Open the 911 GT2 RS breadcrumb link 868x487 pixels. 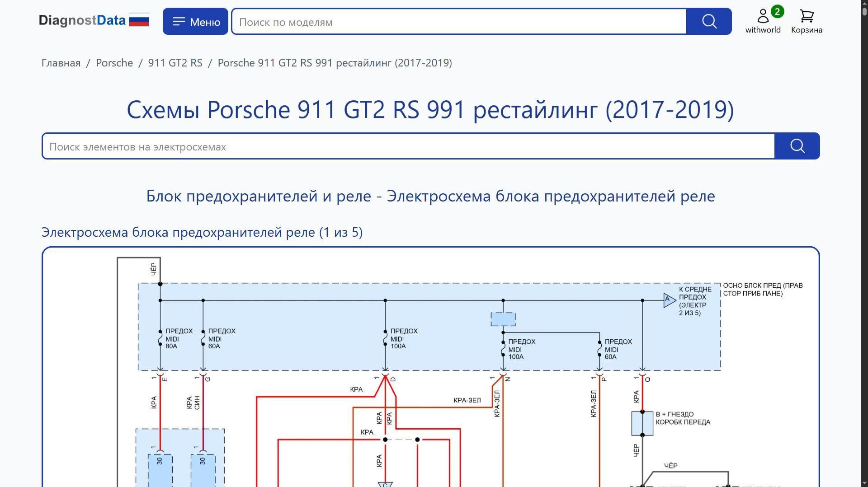pos(175,63)
